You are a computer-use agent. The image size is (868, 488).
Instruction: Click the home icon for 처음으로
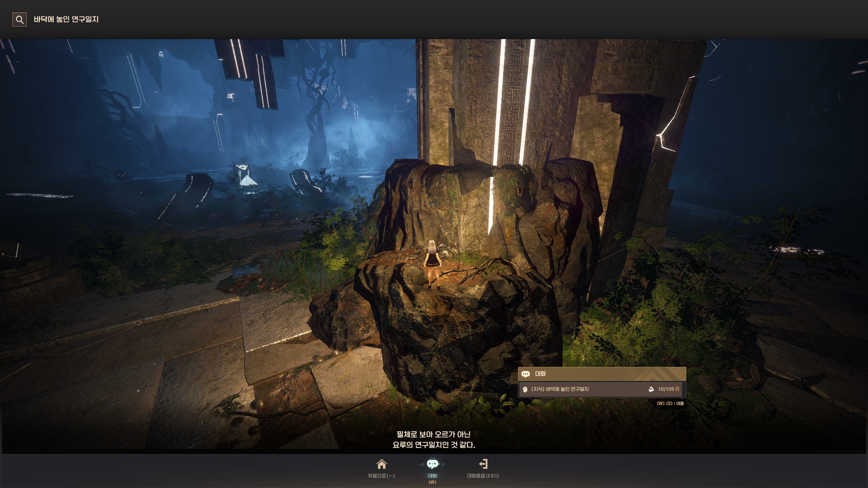click(381, 464)
